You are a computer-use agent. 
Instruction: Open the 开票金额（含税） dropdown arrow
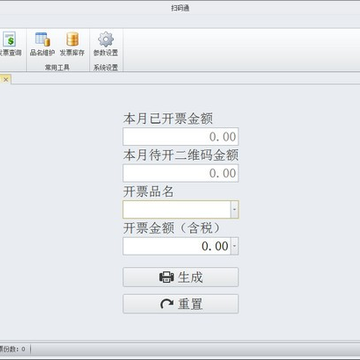click(x=235, y=246)
